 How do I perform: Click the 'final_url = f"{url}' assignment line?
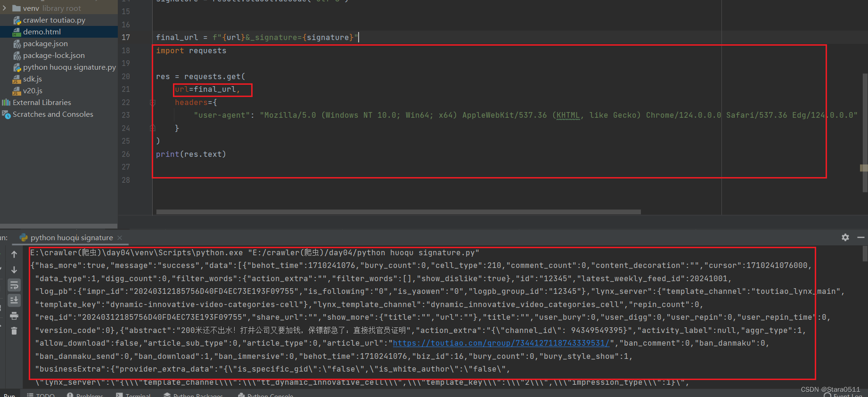[x=257, y=37]
